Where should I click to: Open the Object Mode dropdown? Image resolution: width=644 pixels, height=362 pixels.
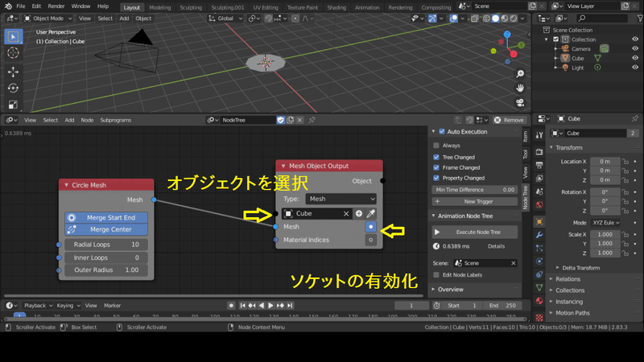coord(47,19)
